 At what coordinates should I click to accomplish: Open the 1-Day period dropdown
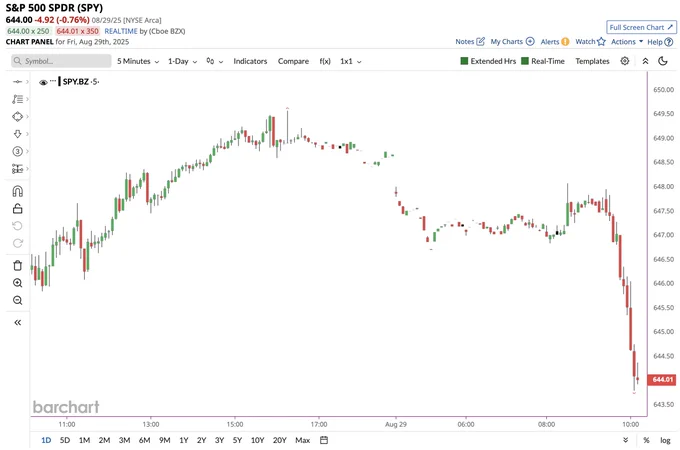pos(183,61)
